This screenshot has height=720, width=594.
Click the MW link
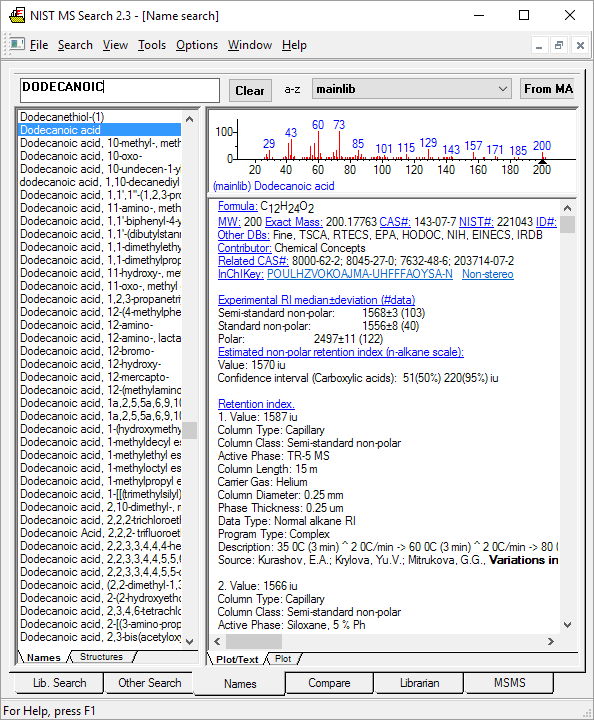point(229,222)
